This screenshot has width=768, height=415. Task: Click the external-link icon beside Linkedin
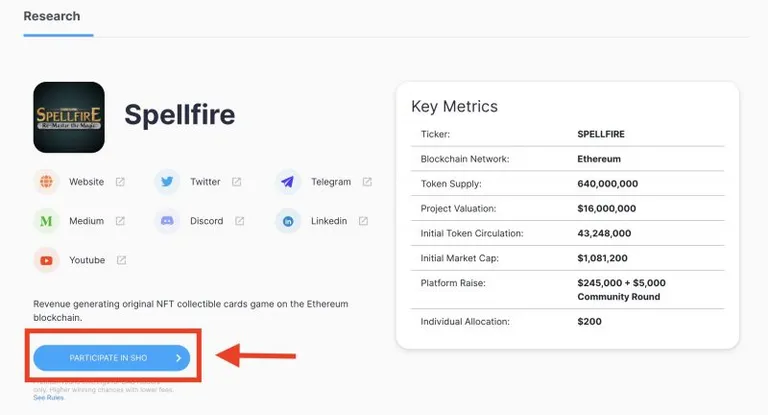tap(363, 221)
